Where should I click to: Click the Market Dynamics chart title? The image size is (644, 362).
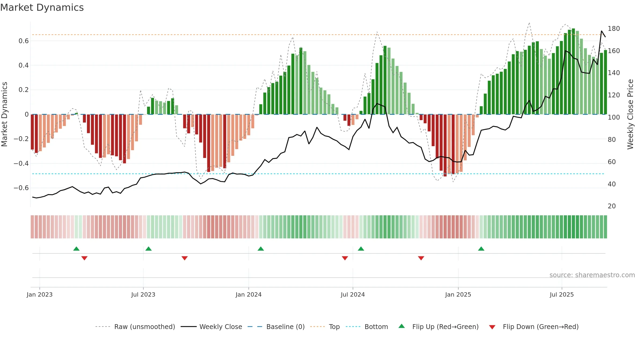click(42, 8)
